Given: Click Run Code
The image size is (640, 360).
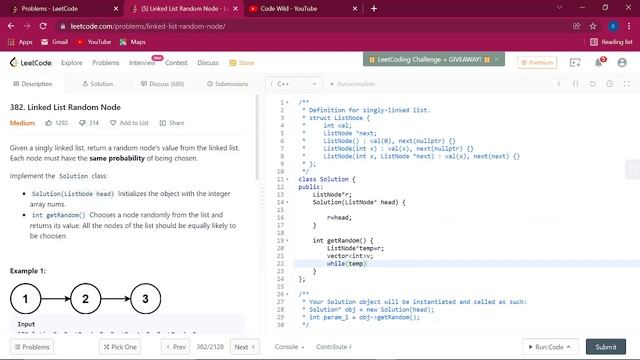Looking at the screenshot, I should point(550,347).
